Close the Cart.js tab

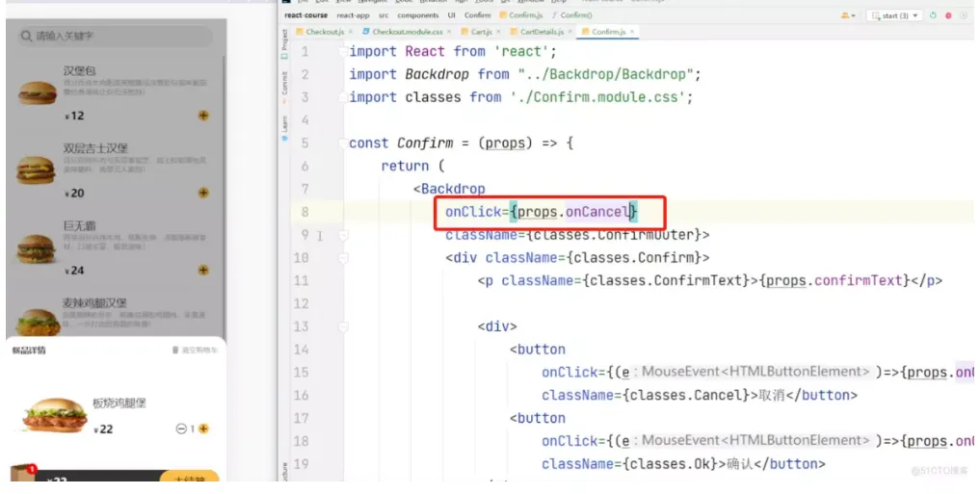coord(498,32)
